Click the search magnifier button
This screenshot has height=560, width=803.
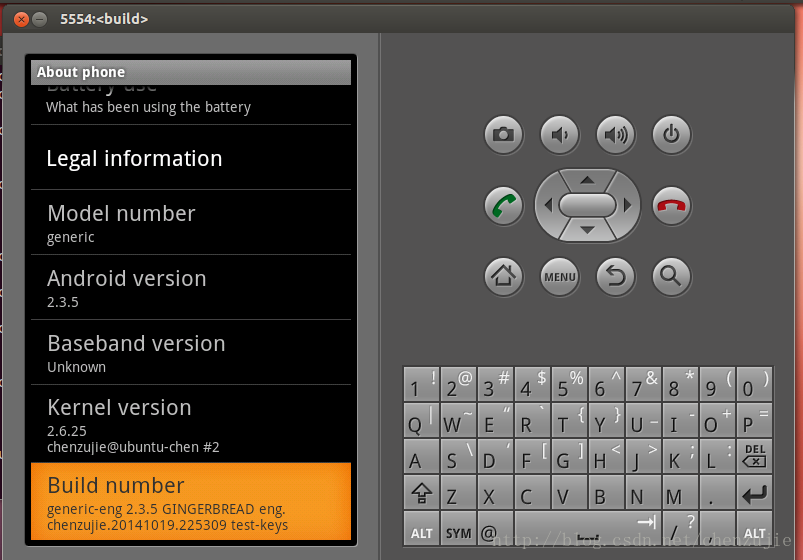click(x=671, y=277)
